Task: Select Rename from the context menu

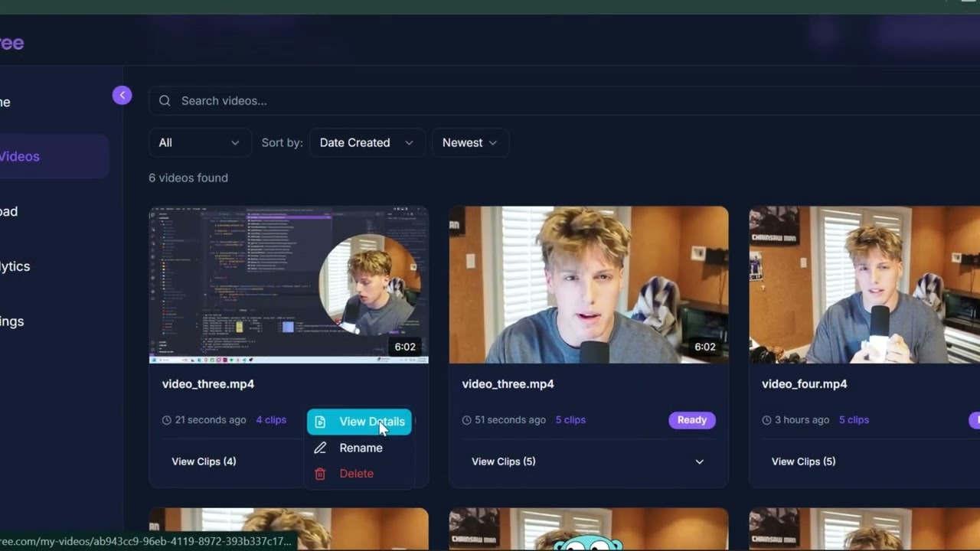Action: (361, 448)
